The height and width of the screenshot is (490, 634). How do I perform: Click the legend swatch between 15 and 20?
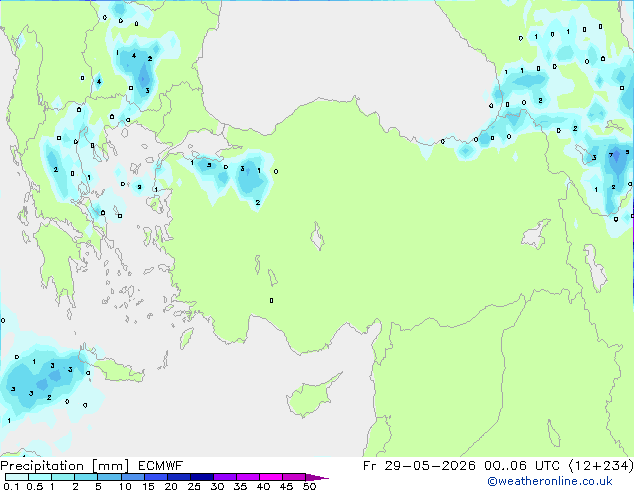[155, 477]
